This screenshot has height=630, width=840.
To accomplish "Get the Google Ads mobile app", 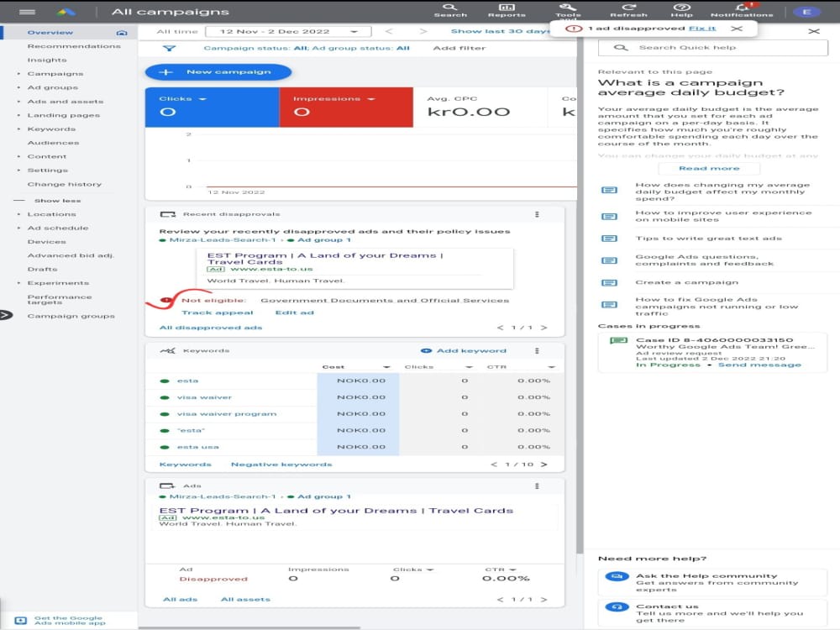I will click(x=68, y=621).
